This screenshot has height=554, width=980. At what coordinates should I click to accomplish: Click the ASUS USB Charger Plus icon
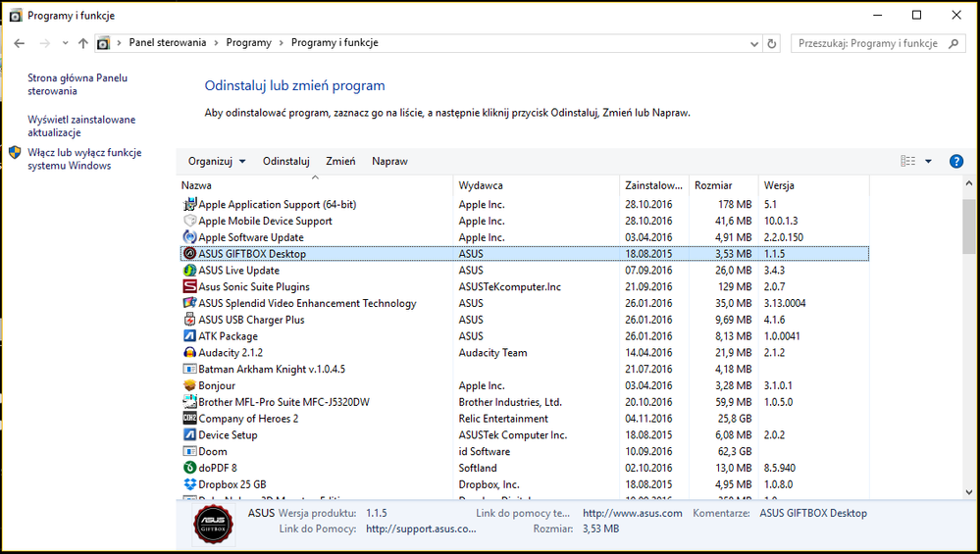[189, 320]
